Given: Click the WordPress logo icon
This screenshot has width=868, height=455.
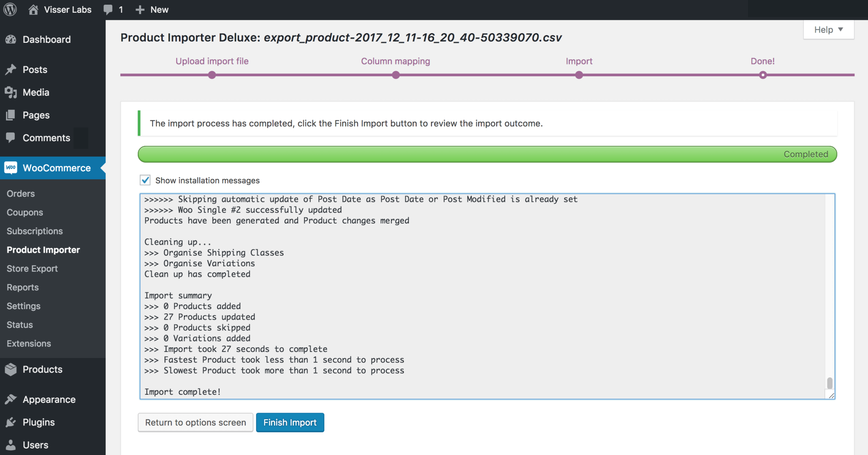Looking at the screenshot, I should [x=10, y=9].
